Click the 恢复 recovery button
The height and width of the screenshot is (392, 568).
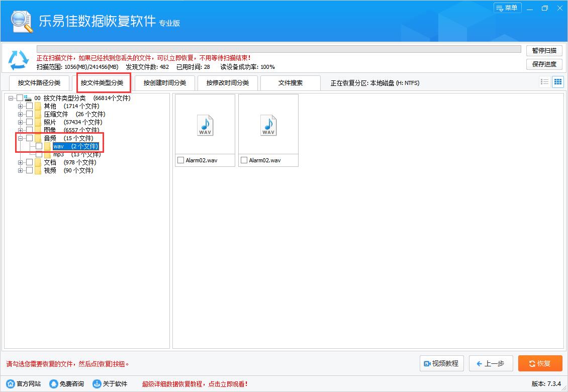click(x=540, y=363)
